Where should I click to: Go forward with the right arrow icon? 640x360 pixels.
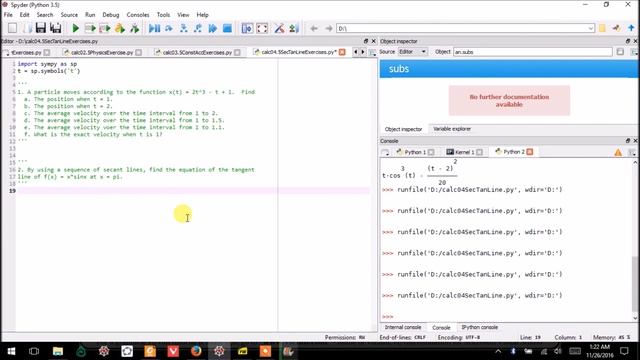329,28
